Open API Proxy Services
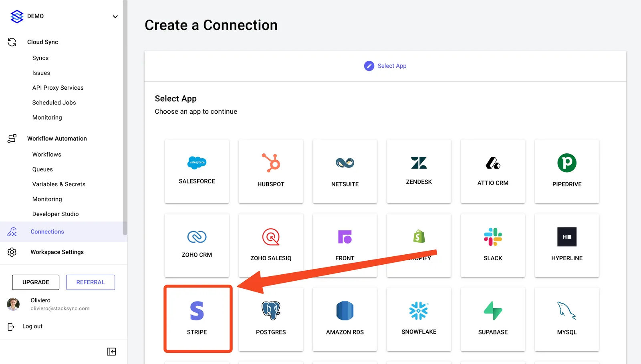This screenshot has width=641, height=364. [x=58, y=88]
